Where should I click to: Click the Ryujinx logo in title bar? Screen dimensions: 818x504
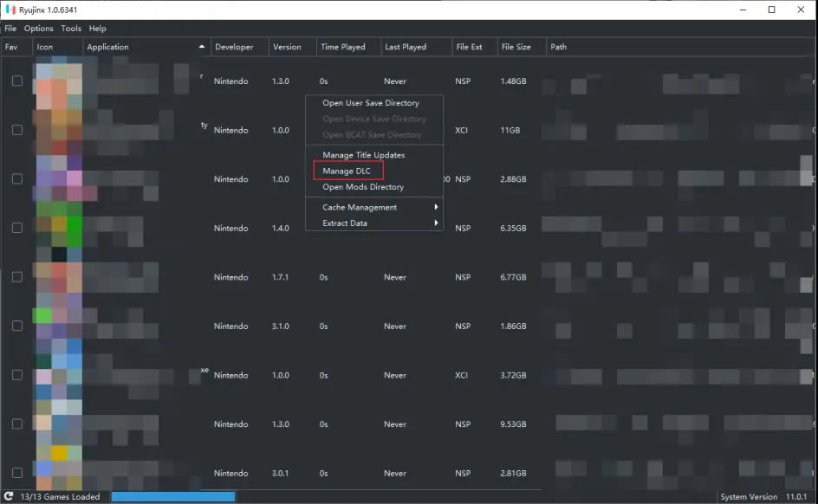tap(10, 10)
